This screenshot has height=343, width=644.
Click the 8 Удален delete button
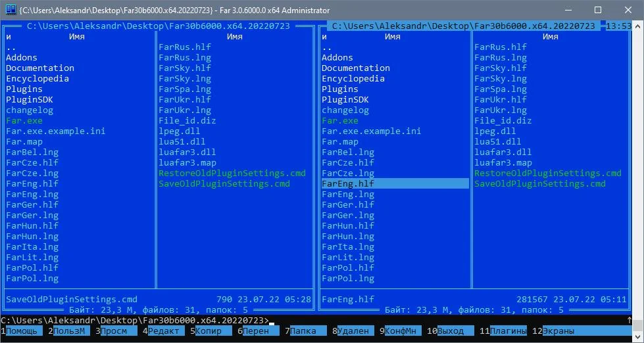coord(353,331)
